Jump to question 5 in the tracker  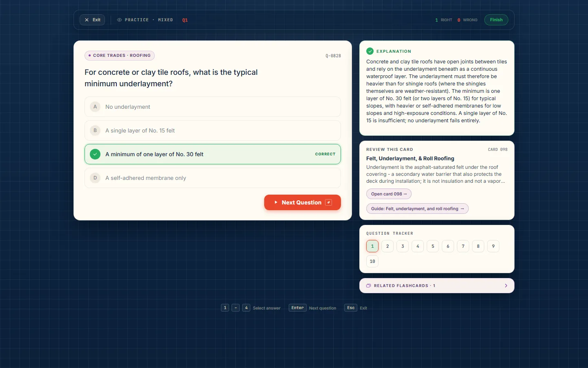point(433,246)
